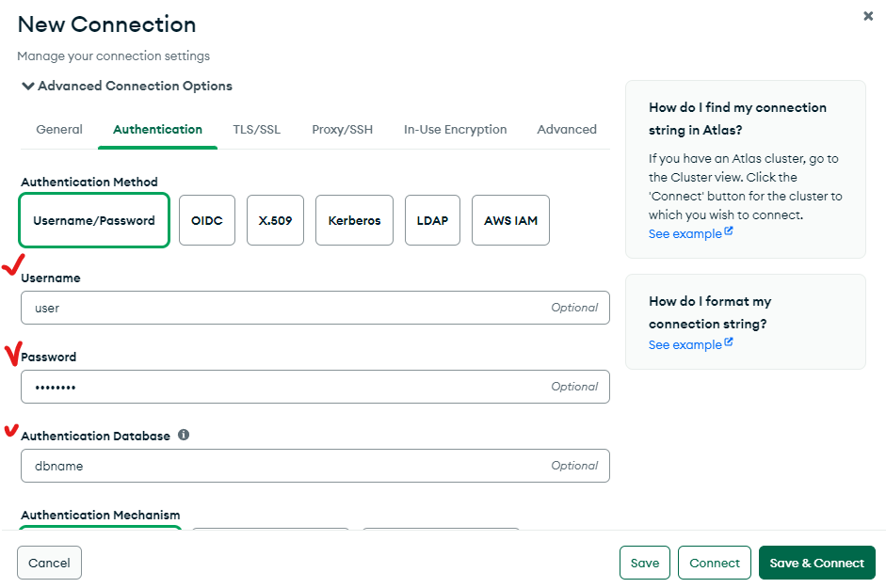Go to the In-Use Encryption tab
This screenshot has width=886, height=588.
point(456,129)
